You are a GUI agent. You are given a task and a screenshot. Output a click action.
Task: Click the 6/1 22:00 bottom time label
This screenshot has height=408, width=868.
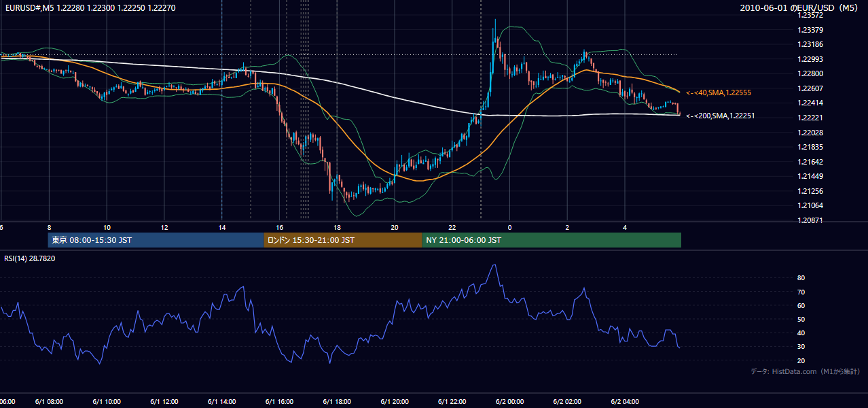click(452, 402)
